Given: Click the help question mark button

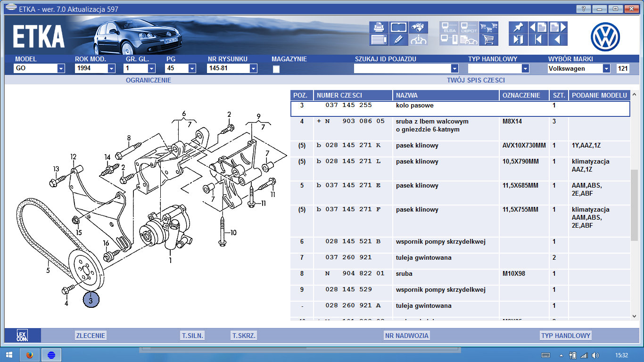Looking at the screenshot, I should point(584,9).
